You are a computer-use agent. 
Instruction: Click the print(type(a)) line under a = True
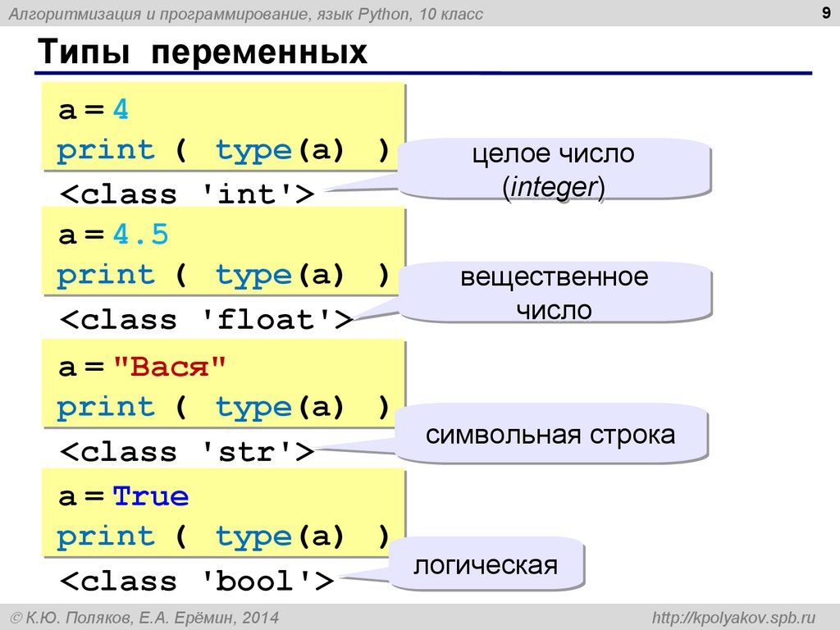(x=223, y=536)
